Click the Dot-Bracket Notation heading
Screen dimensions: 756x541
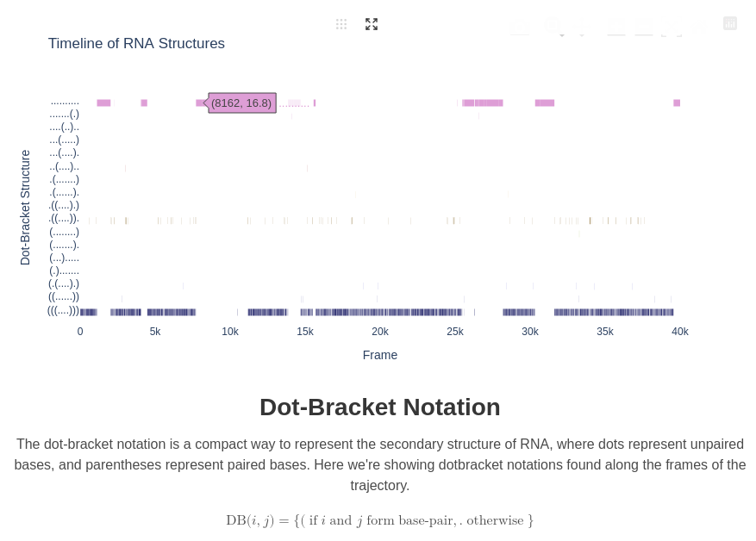(379, 407)
